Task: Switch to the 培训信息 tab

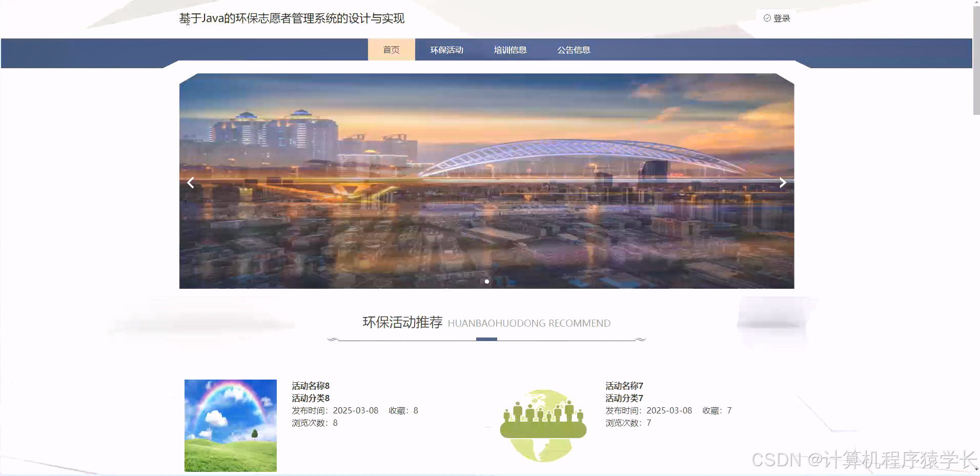Action: coord(511,50)
